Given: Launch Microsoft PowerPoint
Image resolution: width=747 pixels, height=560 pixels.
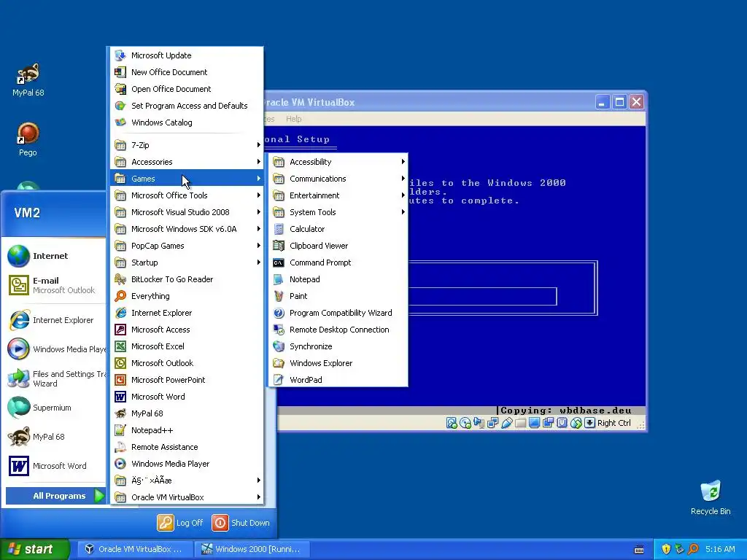Looking at the screenshot, I should [187, 379].
